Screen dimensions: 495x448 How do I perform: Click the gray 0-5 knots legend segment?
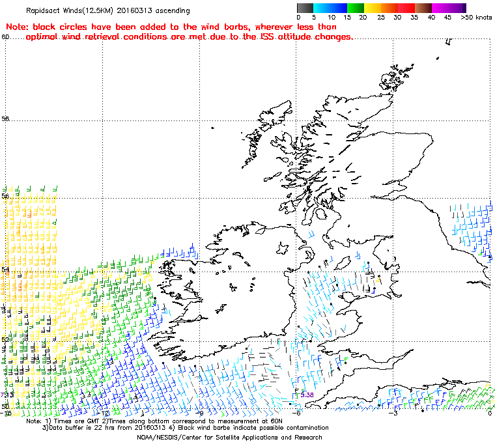tap(305, 8)
